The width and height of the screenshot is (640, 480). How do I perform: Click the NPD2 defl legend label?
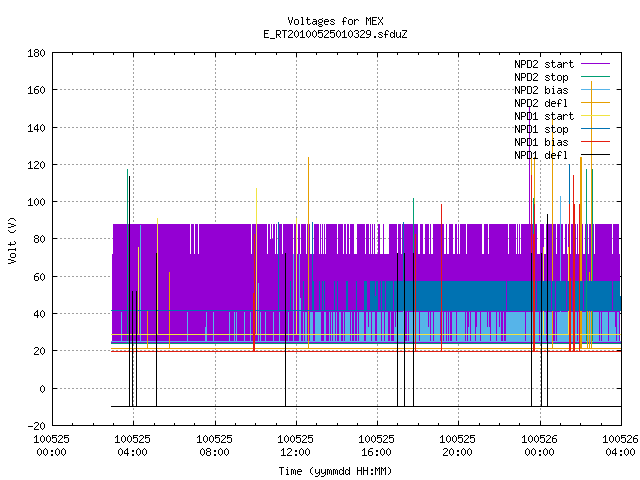tap(541, 103)
